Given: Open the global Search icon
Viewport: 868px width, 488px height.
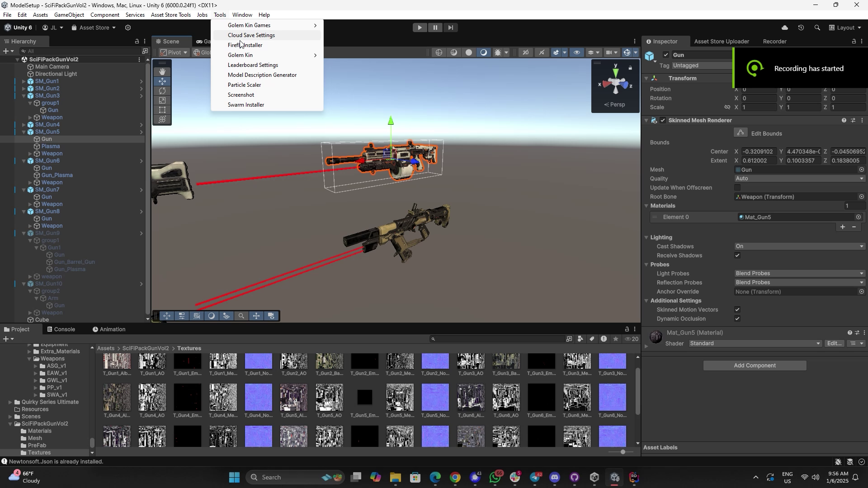Looking at the screenshot, I should (817, 28).
